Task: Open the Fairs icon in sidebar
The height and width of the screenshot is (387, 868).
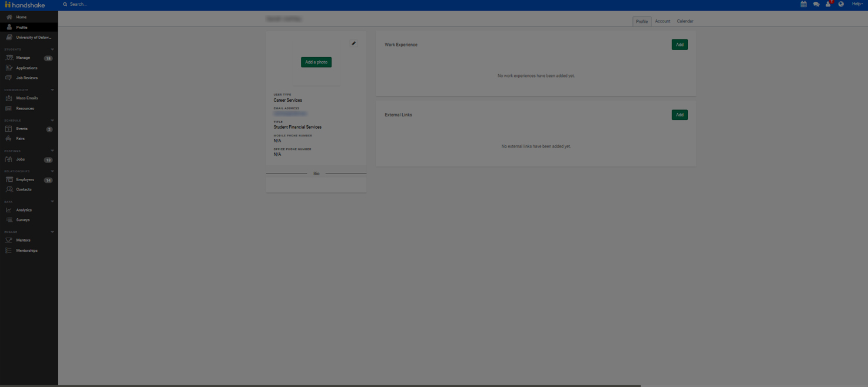Action: coord(9,138)
